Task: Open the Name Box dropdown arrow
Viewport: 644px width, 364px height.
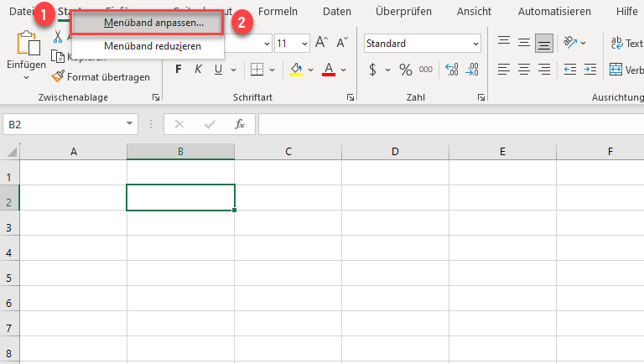Action: click(x=129, y=123)
